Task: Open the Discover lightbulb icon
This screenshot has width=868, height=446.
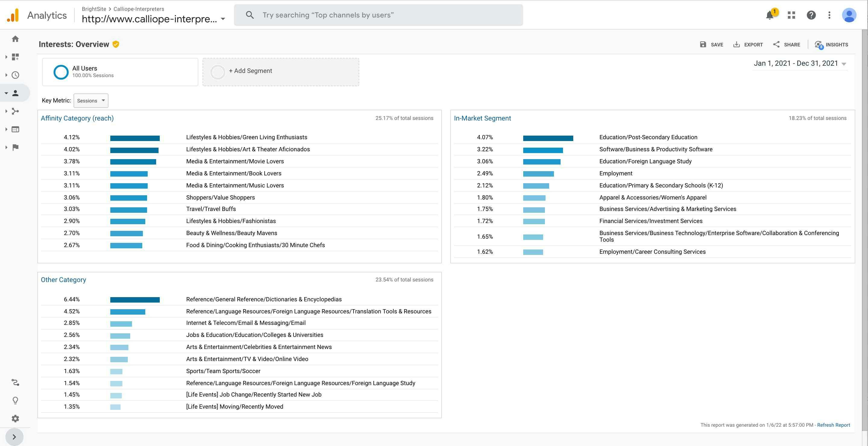Action: [x=15, y=400]
